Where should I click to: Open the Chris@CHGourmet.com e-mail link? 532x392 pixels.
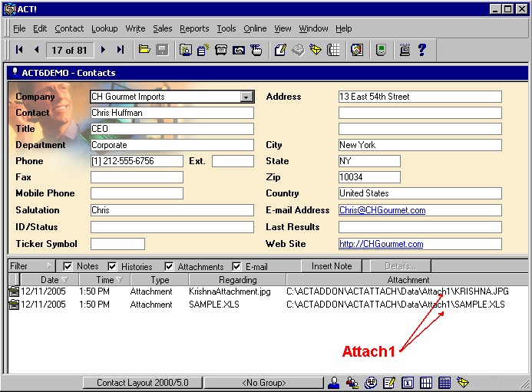[382, 210]
